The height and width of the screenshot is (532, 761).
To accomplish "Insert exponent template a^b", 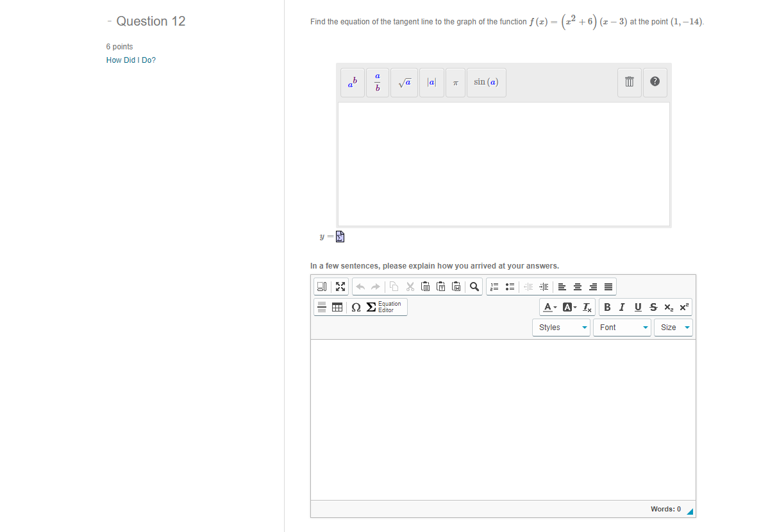I will click(x=353, y=83).
